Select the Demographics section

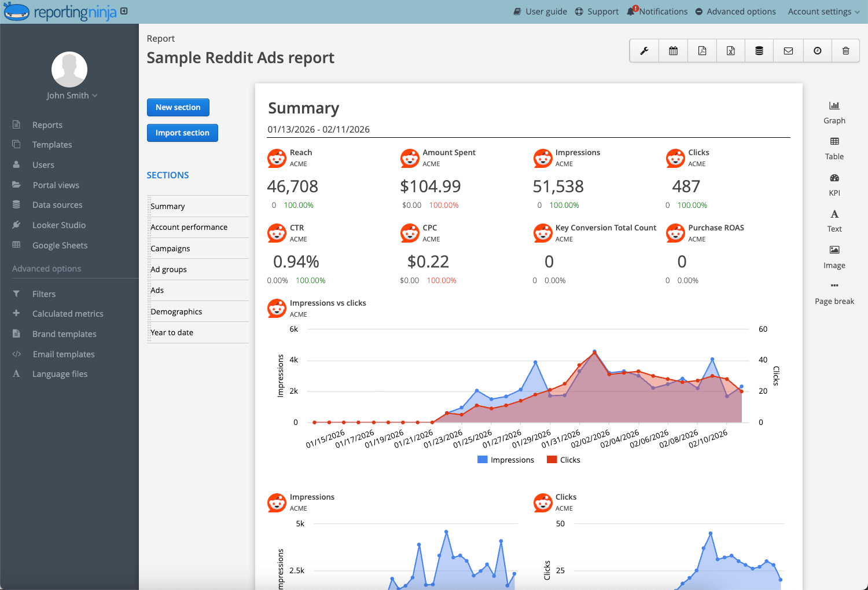pos(176,311)
